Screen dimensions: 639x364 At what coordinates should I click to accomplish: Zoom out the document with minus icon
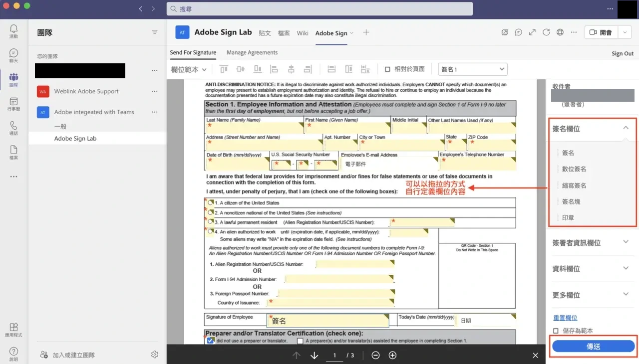click(376, 356)
